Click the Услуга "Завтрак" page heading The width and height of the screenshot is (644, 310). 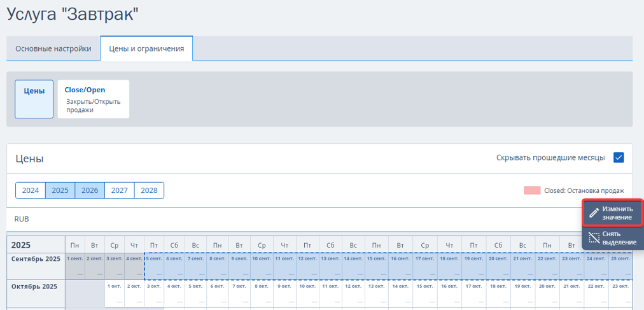pyautogui.click(x=73, y=15)
